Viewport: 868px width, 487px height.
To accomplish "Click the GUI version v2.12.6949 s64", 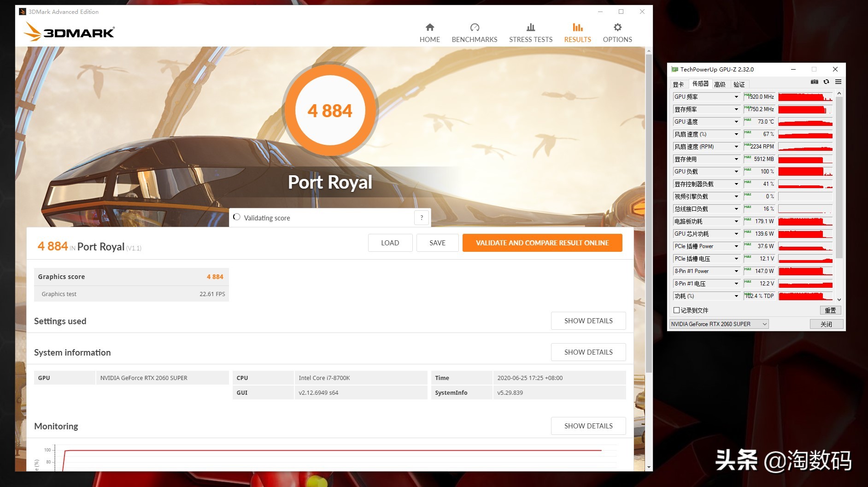I will click(318, 393).
